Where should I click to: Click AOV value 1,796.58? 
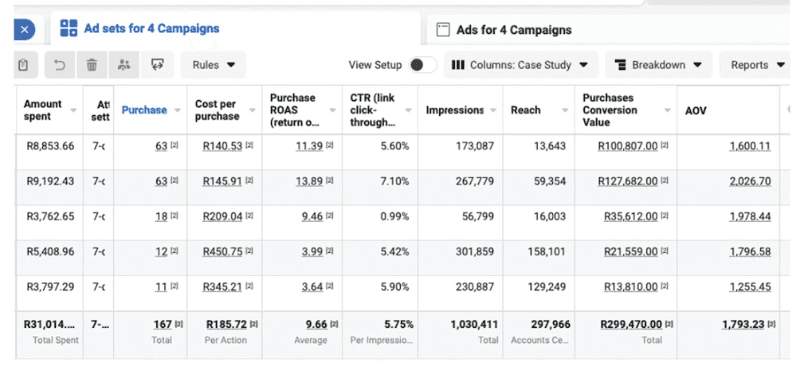click(x=750, y=252)
